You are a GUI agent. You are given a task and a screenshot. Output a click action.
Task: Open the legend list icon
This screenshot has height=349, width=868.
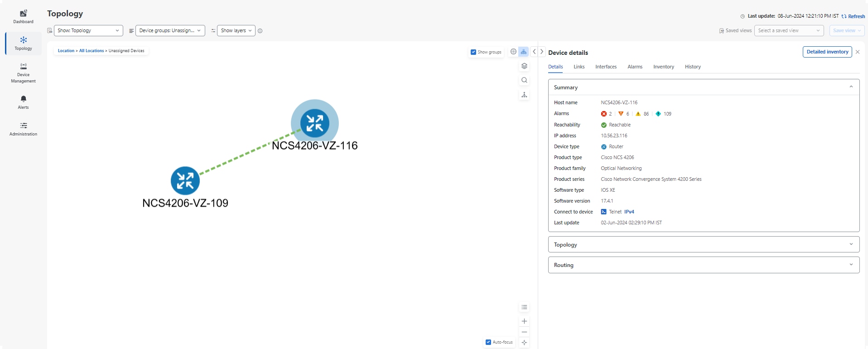[524, 307]
